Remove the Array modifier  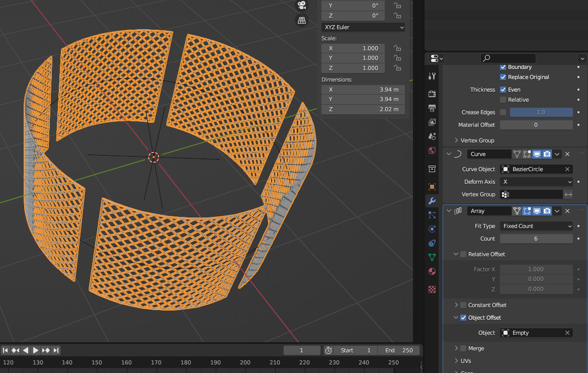pos(567,211)
